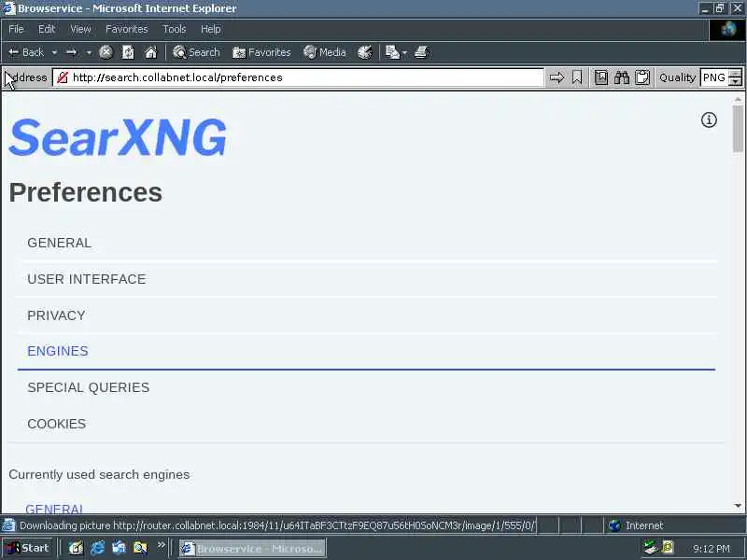Screen dimensions: 747x560
Task: Go back using the Back arrow button
Action: point(26,52)
